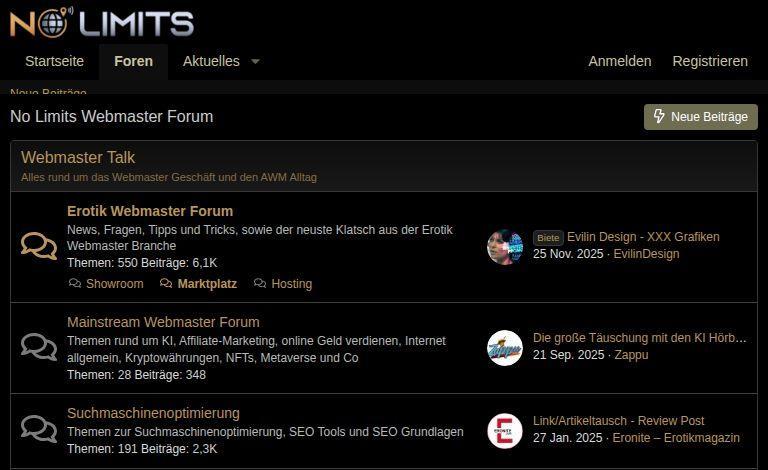The image size is (768, 470).
Task: Open EvilinDesign user avatar
Action: tap(505, 246)
